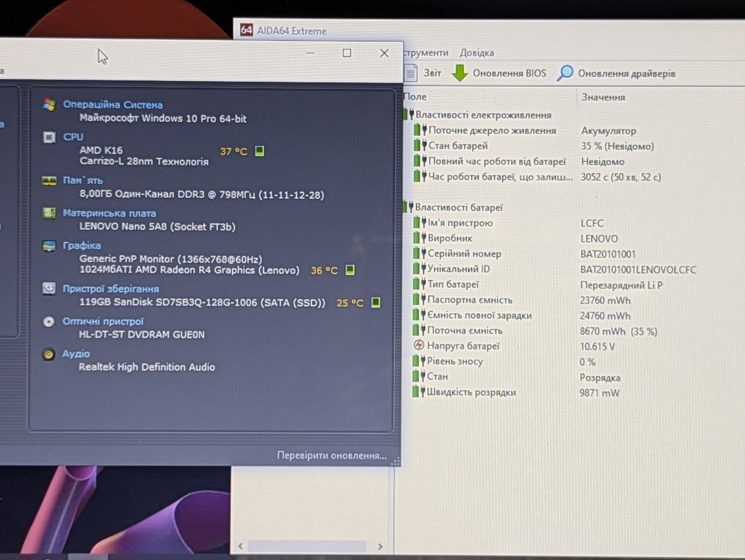The image size is (745, 560).
Task: Click the BAT20101001LENOVOLCFC unique ID value
Action: 638,270
